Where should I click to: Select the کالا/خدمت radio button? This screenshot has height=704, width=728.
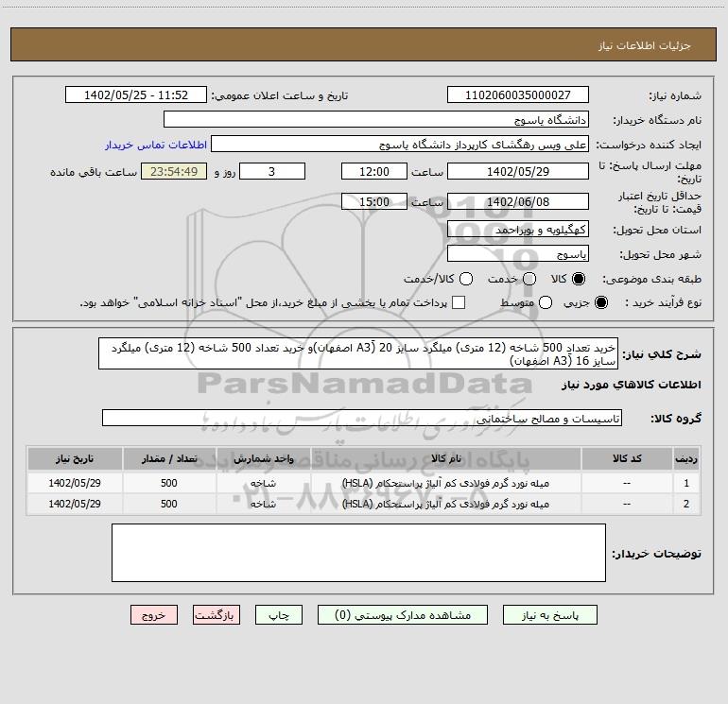point(466,279)
